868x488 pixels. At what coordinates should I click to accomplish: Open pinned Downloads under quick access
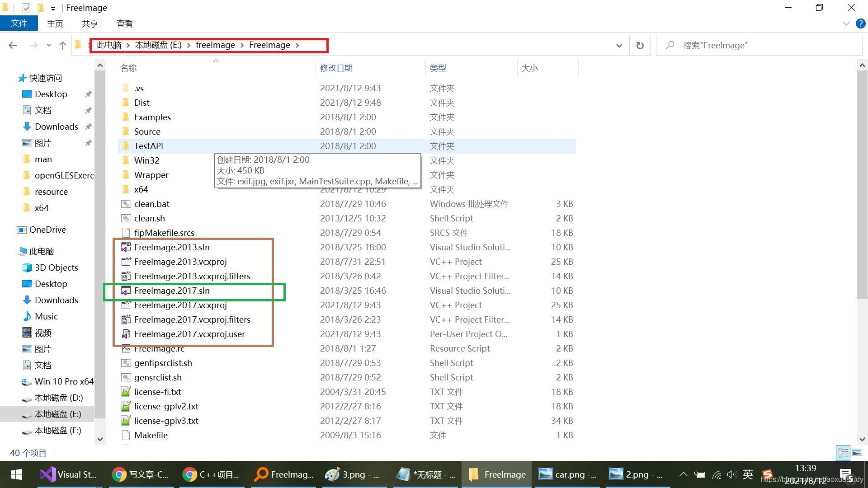pos(56,127)
